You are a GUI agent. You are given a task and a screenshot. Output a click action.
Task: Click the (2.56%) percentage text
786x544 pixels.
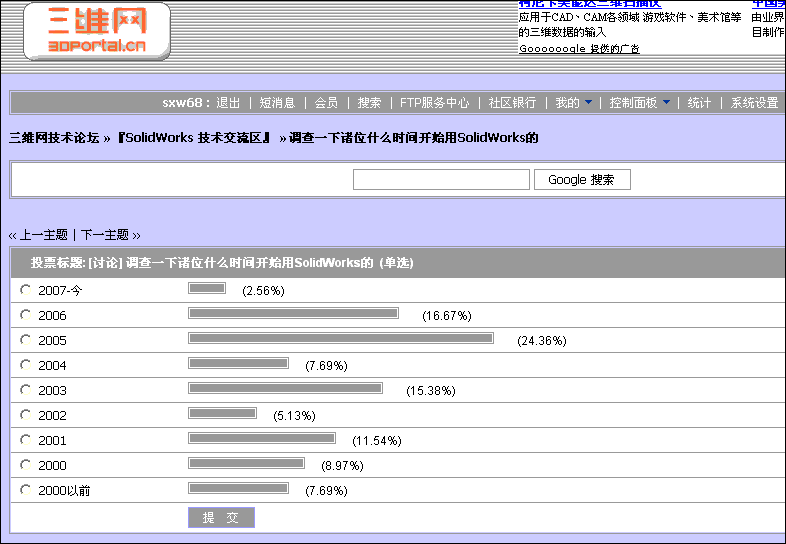click(263, 291)
